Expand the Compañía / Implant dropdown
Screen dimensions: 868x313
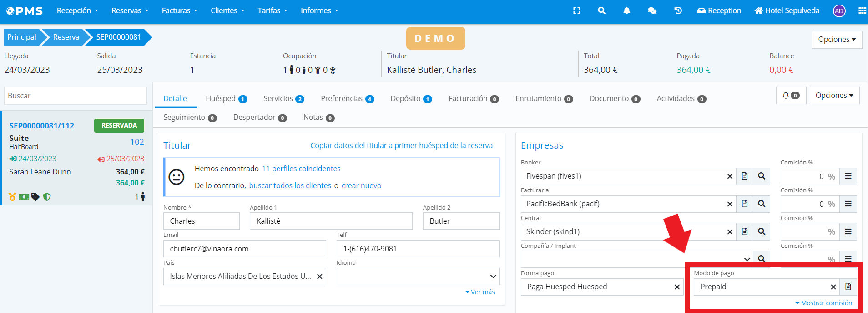coord(747,259)
